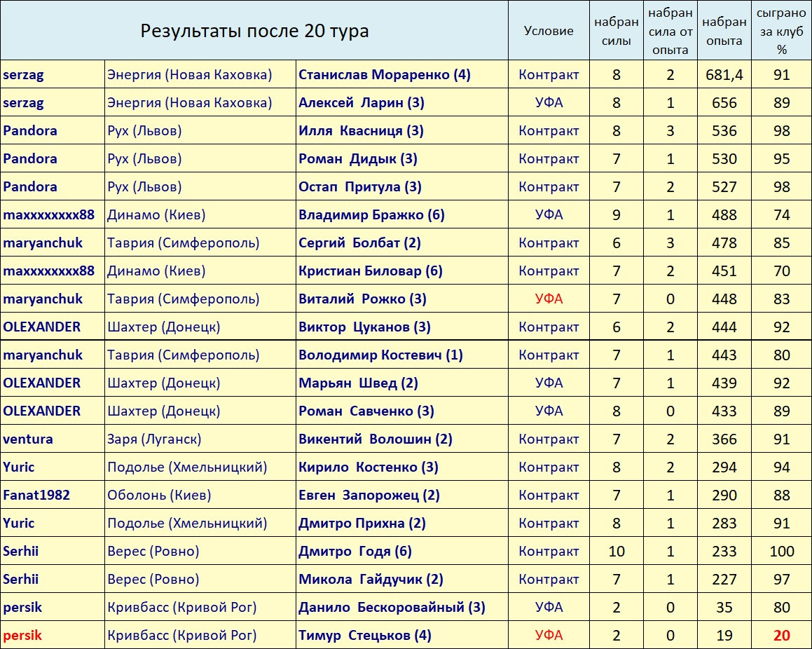Image resolution: width=812 pixels, height=649 pixels.
Task: Select experience value 366 for Волошин
Action: 724,439
